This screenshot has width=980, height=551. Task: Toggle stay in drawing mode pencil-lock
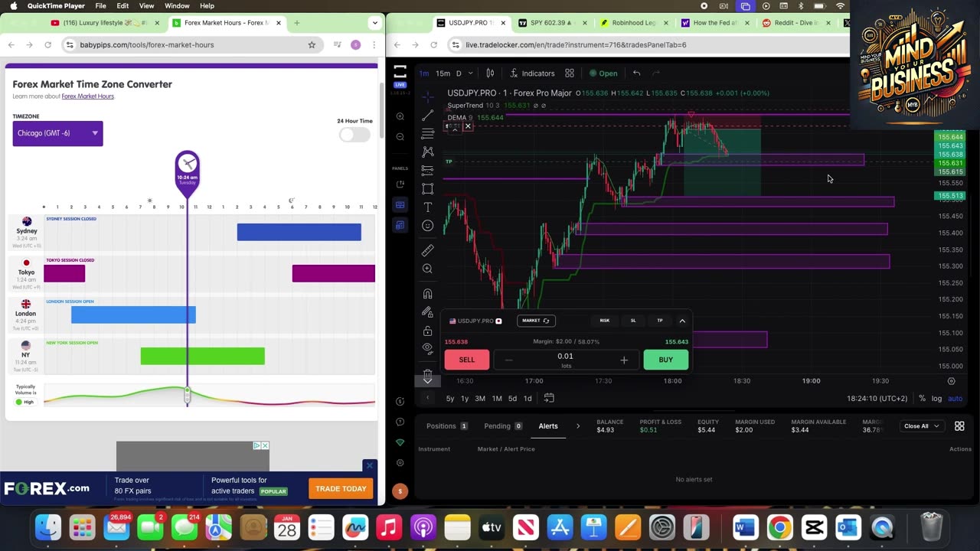tap(428, 312)
